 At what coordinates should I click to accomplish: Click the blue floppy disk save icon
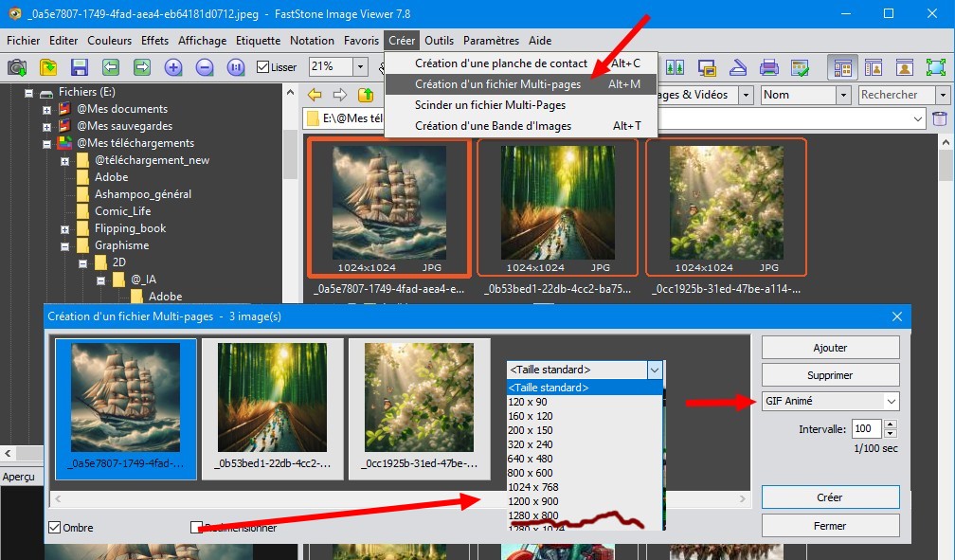(x=80, y=67)
